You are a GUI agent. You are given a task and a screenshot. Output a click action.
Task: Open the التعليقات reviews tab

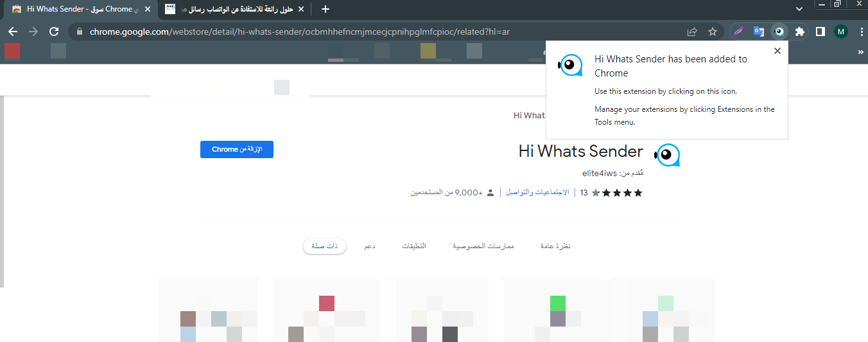coord(414,246)
